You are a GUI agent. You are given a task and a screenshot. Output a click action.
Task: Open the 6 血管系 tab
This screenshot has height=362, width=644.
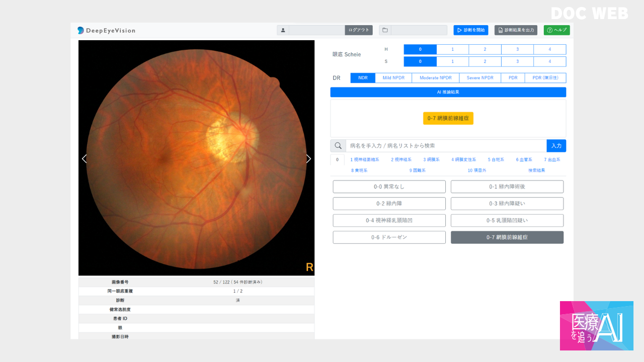524,159
